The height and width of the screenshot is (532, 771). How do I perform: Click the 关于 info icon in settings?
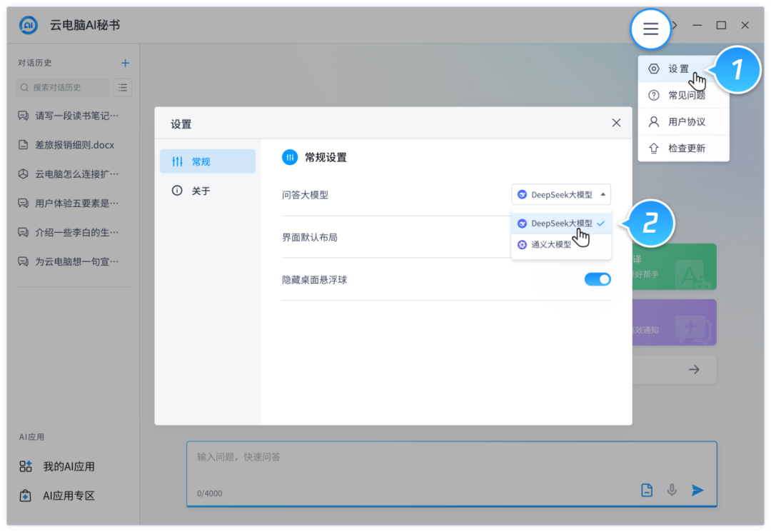click(x=176, y=191)
